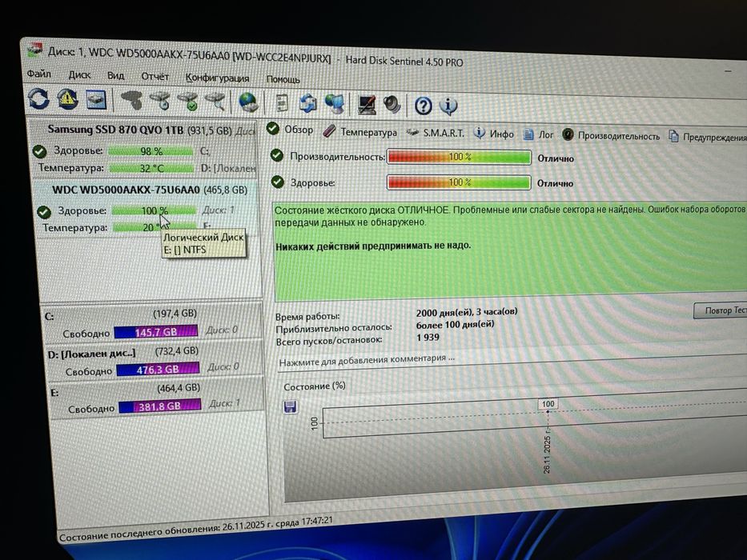Click the hard disk with green checkmark icon
Screen dimensions: 747x560
pyautogui.click(x=188, y=102)
